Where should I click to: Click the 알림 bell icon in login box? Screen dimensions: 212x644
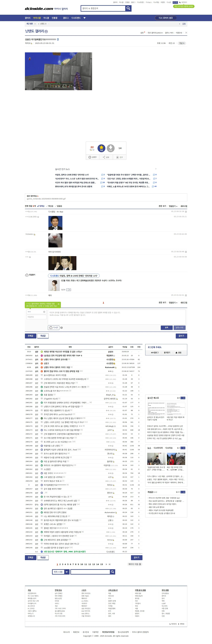pos(176,352)
